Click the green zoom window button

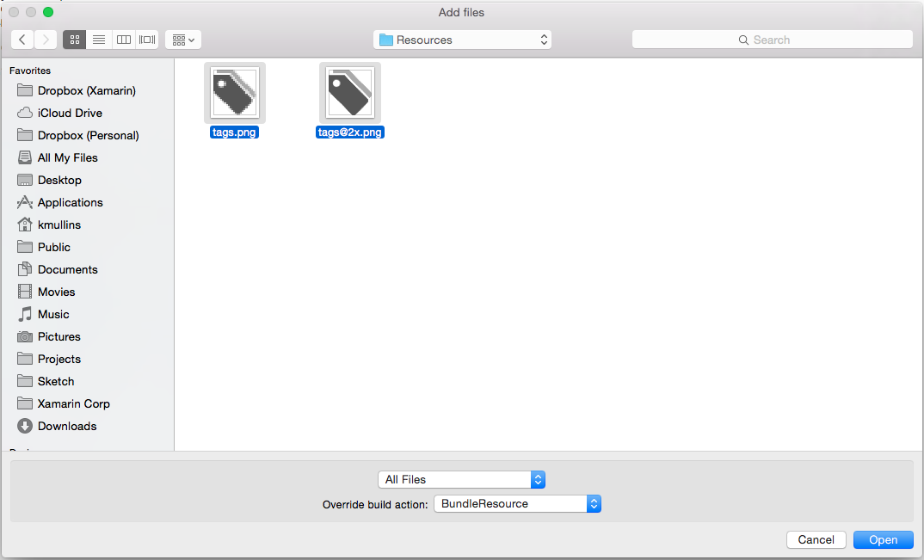point(48,12)
